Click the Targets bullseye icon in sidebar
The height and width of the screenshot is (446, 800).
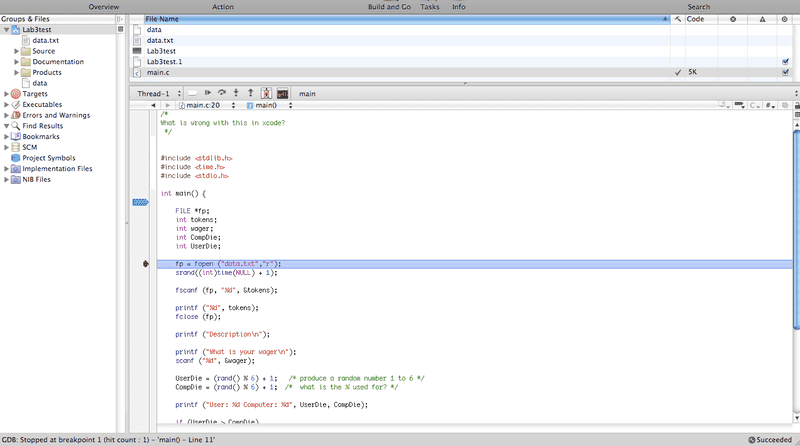click(15, 93)
